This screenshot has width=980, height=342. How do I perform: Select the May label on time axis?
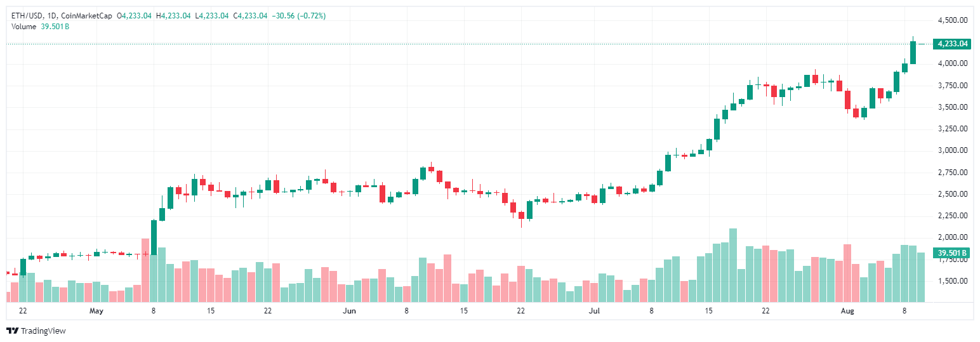[96, 311]
